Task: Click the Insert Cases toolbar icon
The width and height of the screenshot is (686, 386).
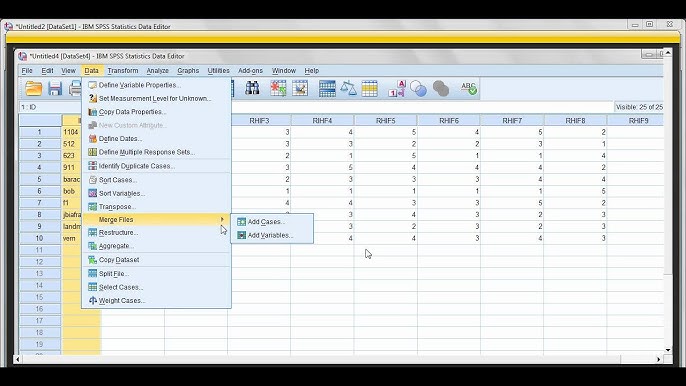Action: click(x=278, y=88)
